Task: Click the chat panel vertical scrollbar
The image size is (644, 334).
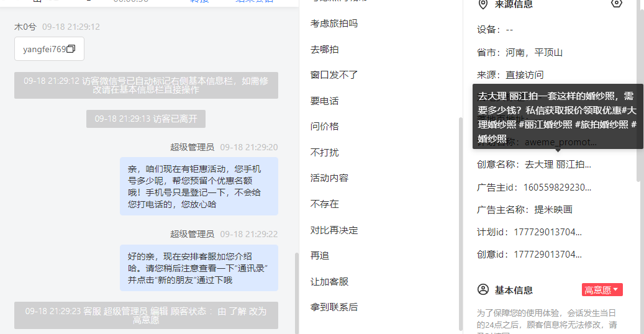Action: pyautogui.click(x=296, y=293)
